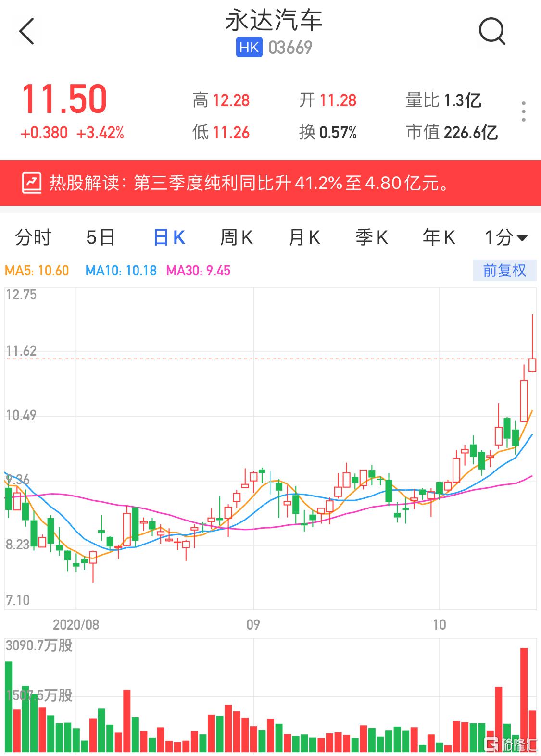Toggle the 前复权 adjustment button

tap(504, 271)
